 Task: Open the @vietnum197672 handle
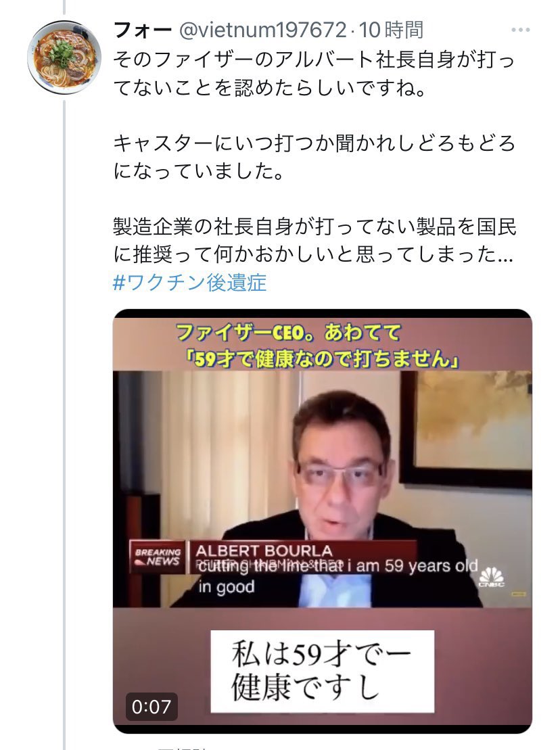tap(262, 30)
